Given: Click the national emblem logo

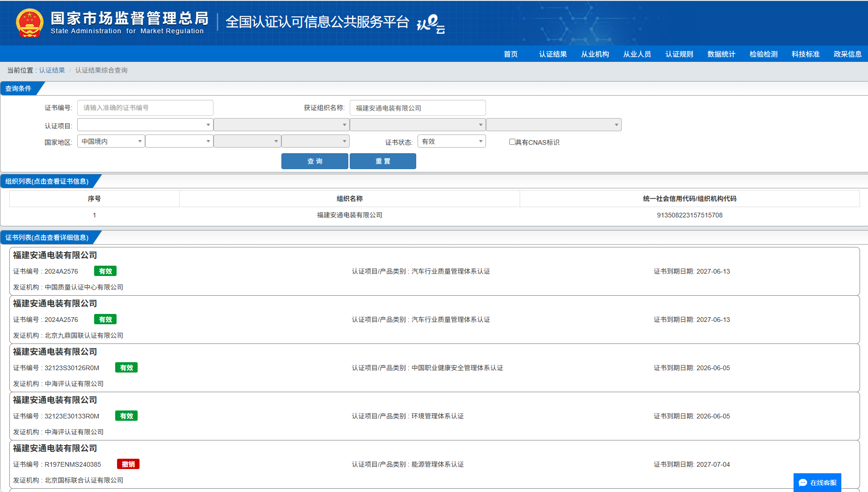Looking at the screenshot, I should tap(29, 22).
